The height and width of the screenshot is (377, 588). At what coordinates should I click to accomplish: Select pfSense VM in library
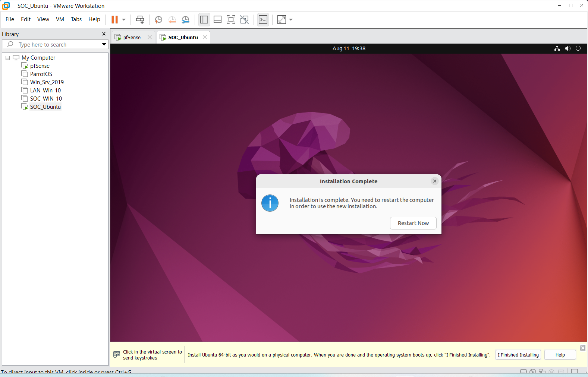coord(40,66)
